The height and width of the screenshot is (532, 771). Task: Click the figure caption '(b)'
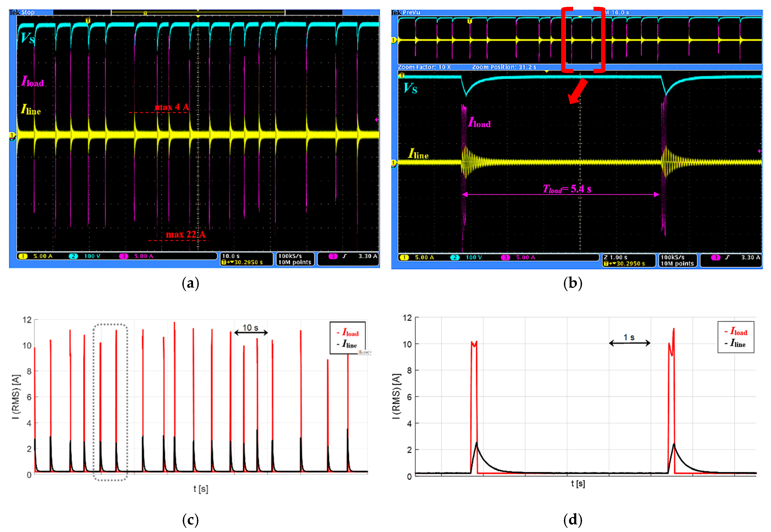[573, 284]
